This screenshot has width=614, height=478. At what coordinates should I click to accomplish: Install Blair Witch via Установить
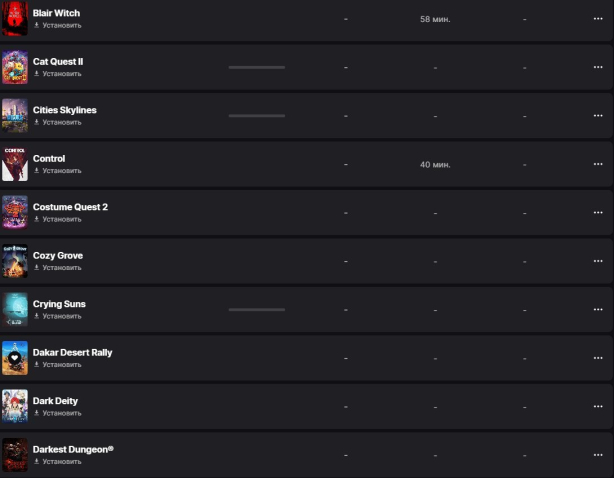coord(58,25)
